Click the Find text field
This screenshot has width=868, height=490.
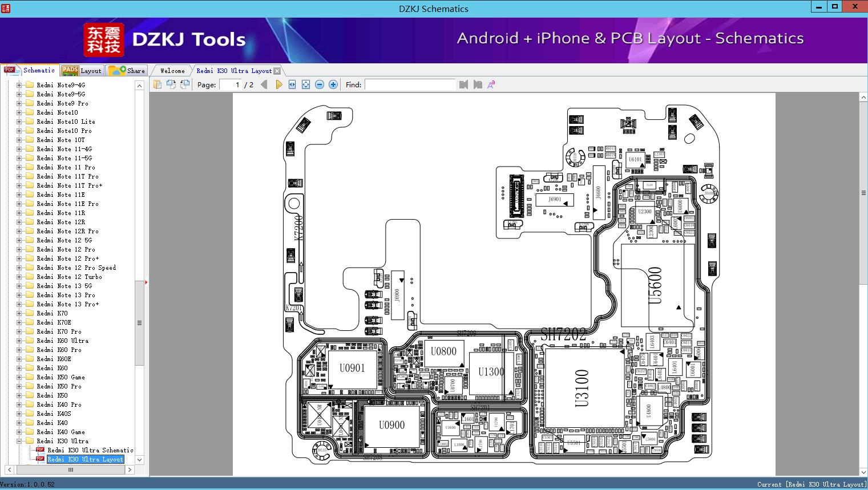coord(410,84)
